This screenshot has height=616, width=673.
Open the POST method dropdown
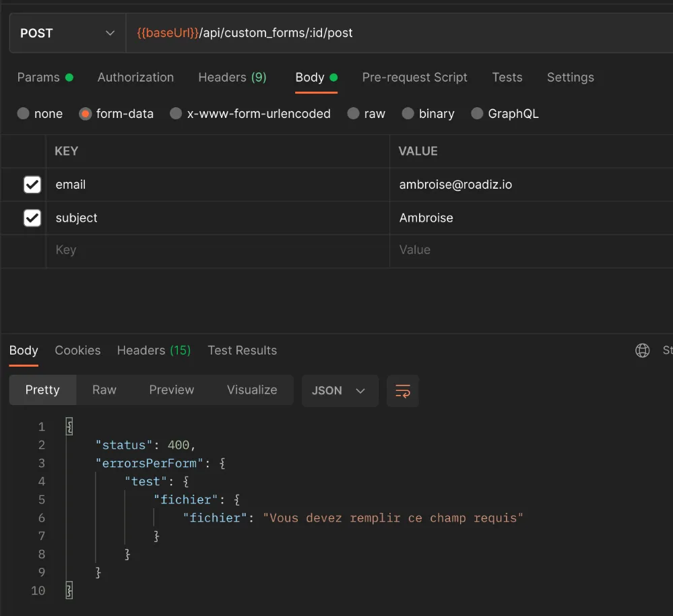click(x=67, y=33)
